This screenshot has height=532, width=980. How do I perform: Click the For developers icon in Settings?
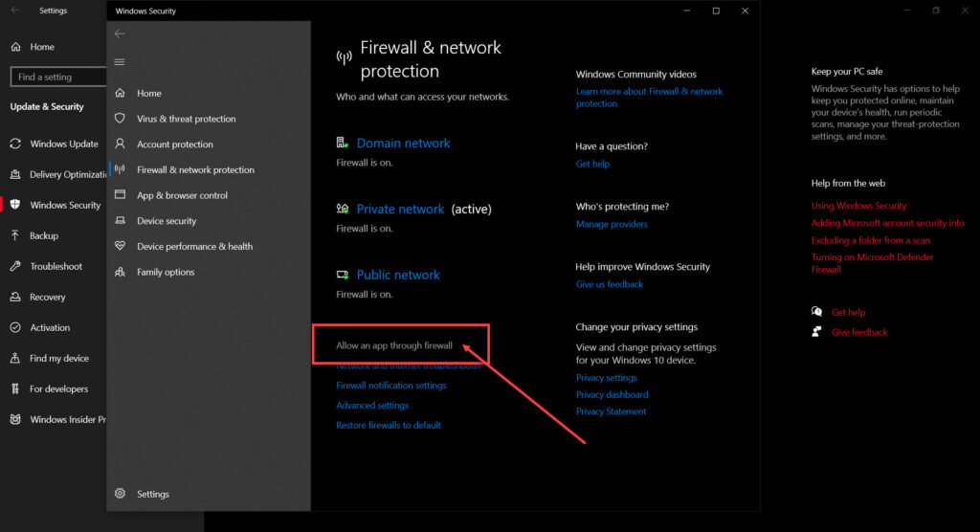(15, 388)
